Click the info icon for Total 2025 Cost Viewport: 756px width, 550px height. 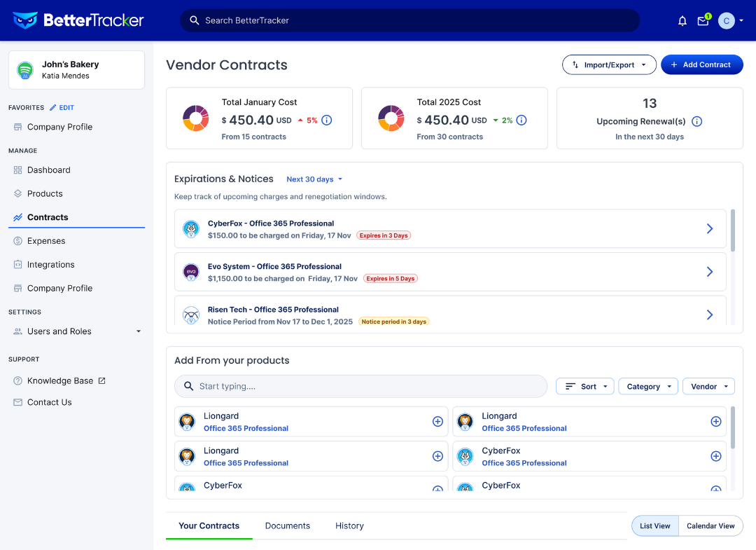[521, 120]
